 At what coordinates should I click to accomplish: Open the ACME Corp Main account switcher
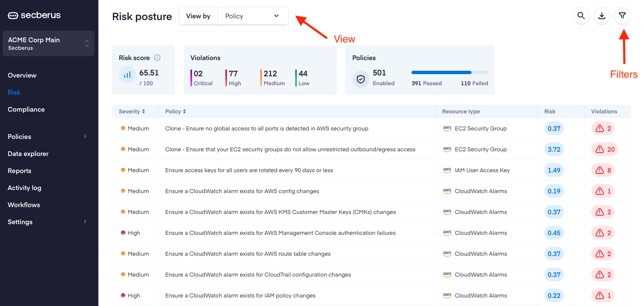[x=49, y=43]
